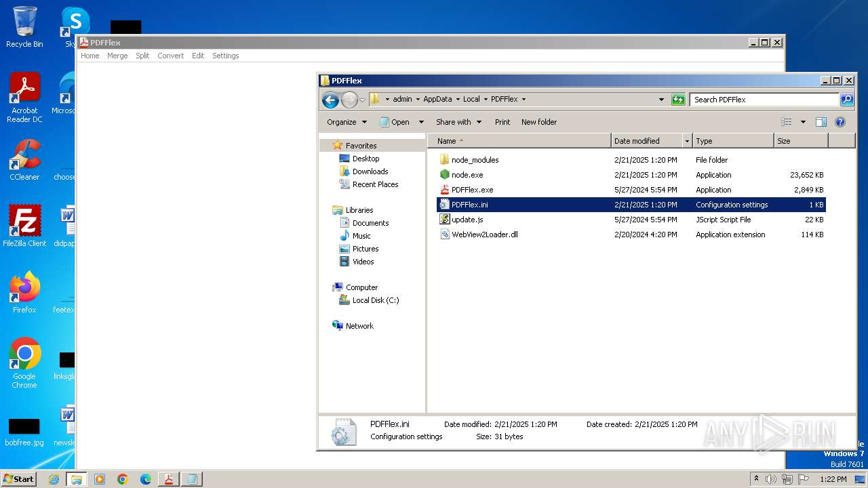
Task: Select the WebView2Loader.dll file icon
Action: pos(445,235)
